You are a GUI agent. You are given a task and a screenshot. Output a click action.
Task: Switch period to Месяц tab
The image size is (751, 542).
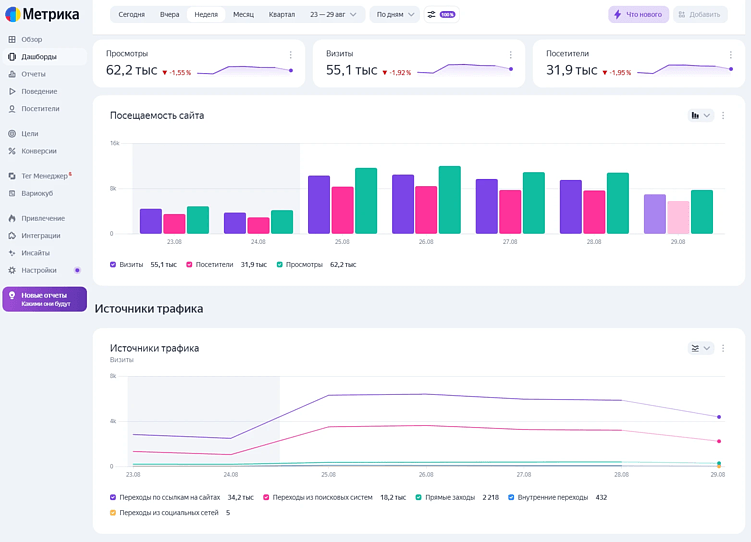[x=243, y=14]
